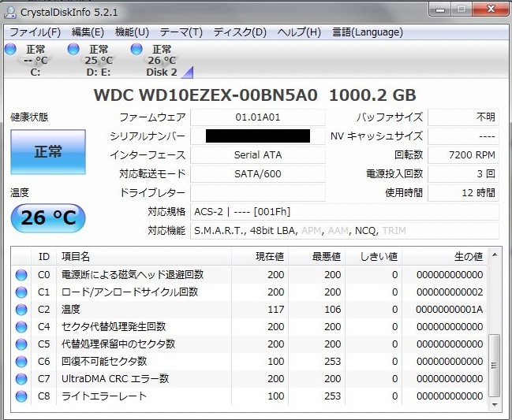Click the status orb in row C8

pos(21,396)
